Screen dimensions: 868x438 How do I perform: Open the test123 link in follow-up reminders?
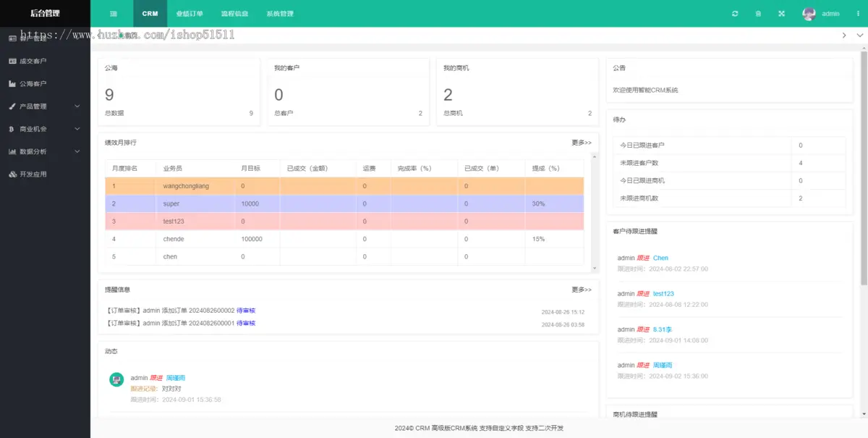663,294
